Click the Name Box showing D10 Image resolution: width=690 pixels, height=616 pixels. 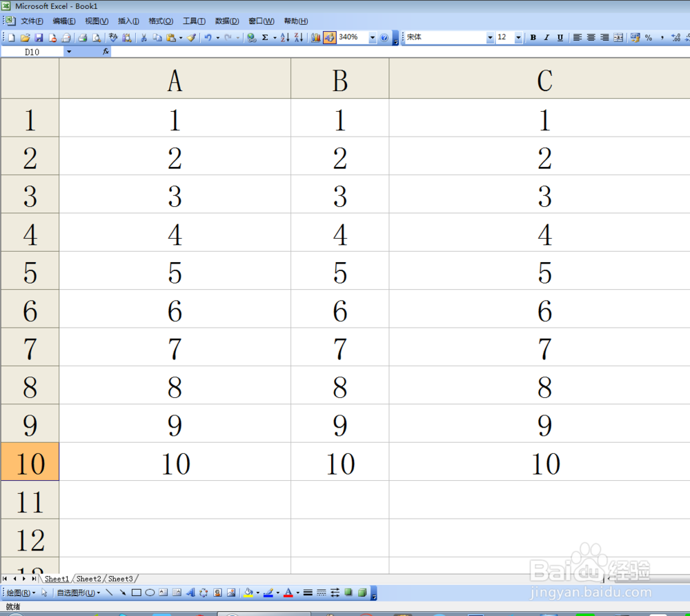click(32, 52)
